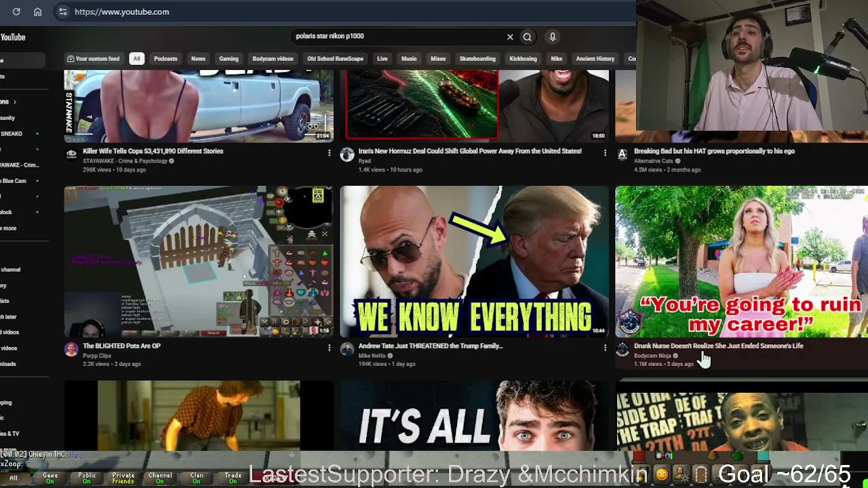
Task: Select the Ancient History filter chip
Action: click(595, 59)
